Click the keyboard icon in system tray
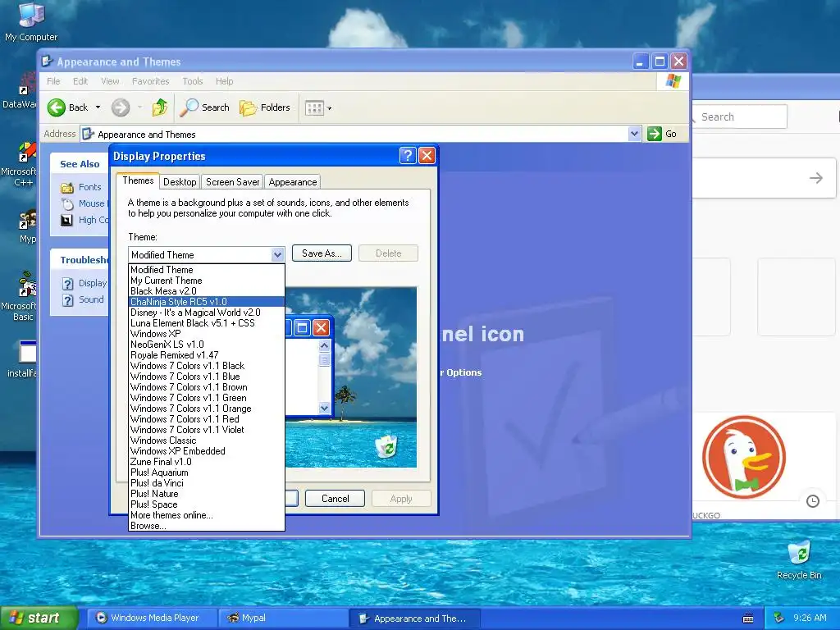The width and height of the screenshot is (840, 630). point(748,619)
